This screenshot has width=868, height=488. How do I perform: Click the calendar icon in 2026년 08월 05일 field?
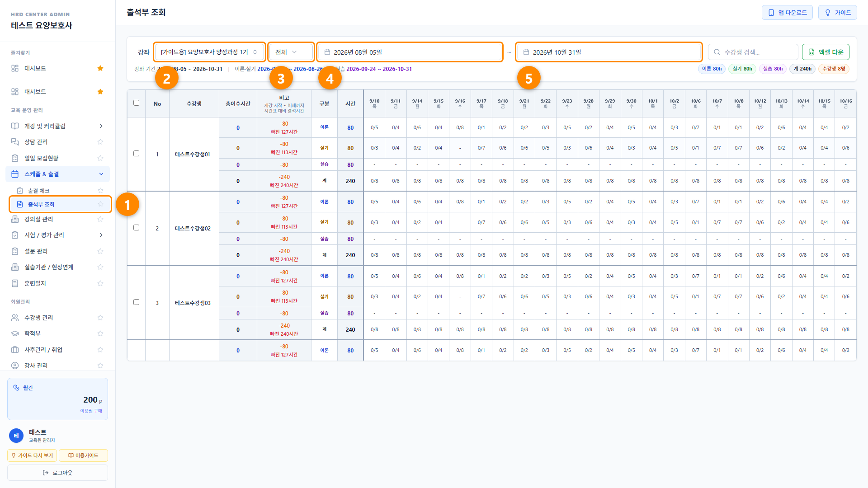327,52
